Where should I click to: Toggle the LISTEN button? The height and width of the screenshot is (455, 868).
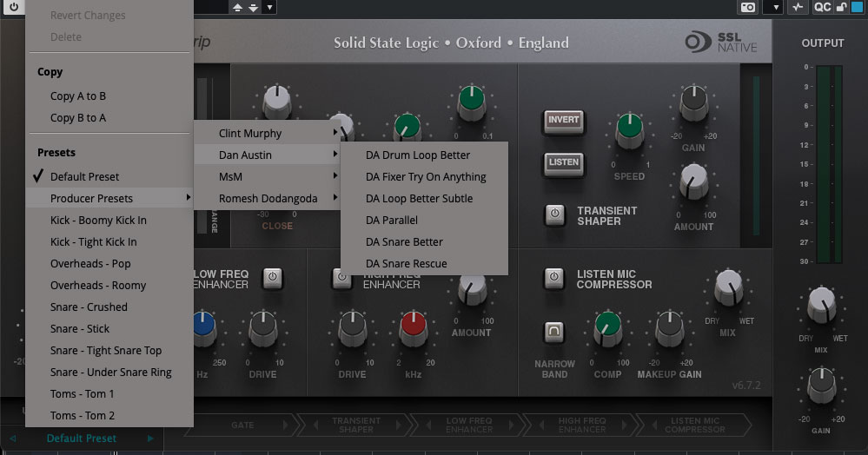[x=564, y=163]
